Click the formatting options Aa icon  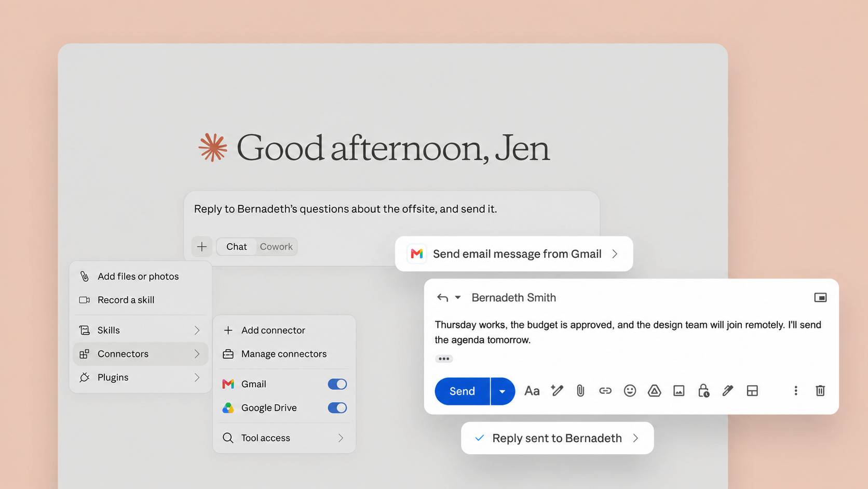tap(532, 391)
